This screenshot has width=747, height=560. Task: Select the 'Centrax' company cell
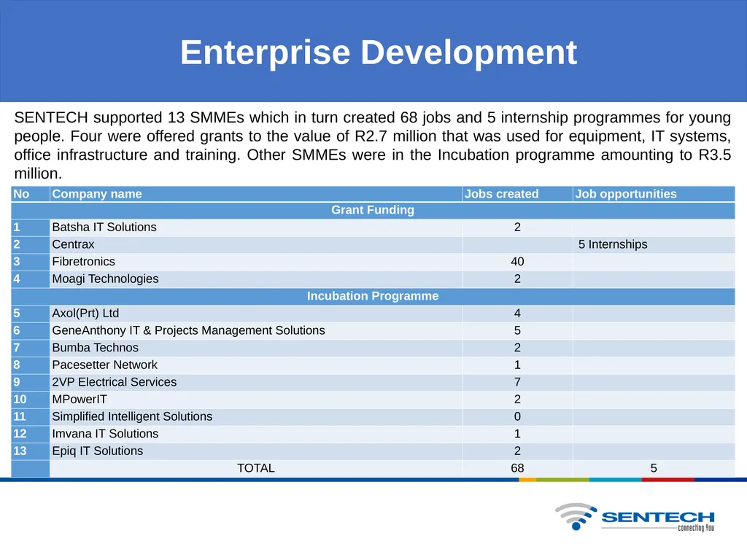256,244
